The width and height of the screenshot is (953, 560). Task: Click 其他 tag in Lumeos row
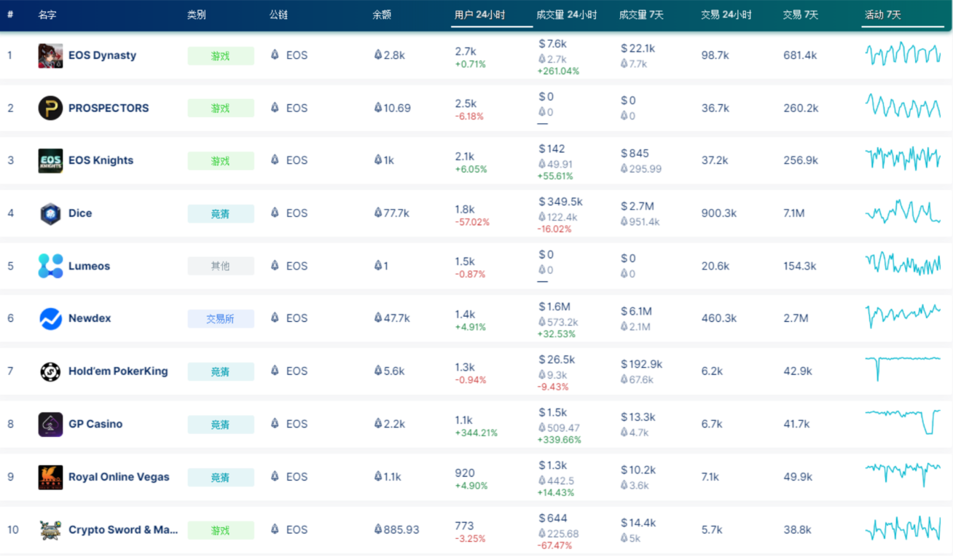221,266
